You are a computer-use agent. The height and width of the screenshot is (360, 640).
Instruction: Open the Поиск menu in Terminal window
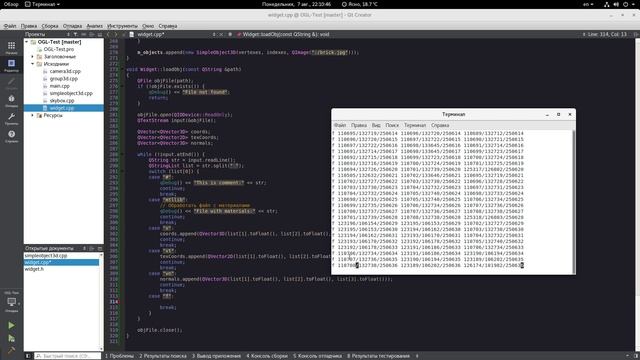tap(392, 125)
